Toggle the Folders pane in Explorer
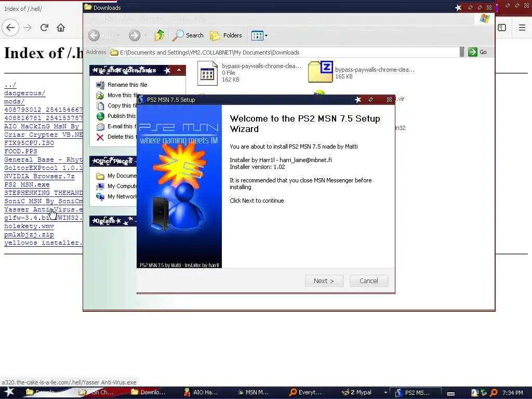The width and height of the screenshot is (532, 399). tap(226, 35)
